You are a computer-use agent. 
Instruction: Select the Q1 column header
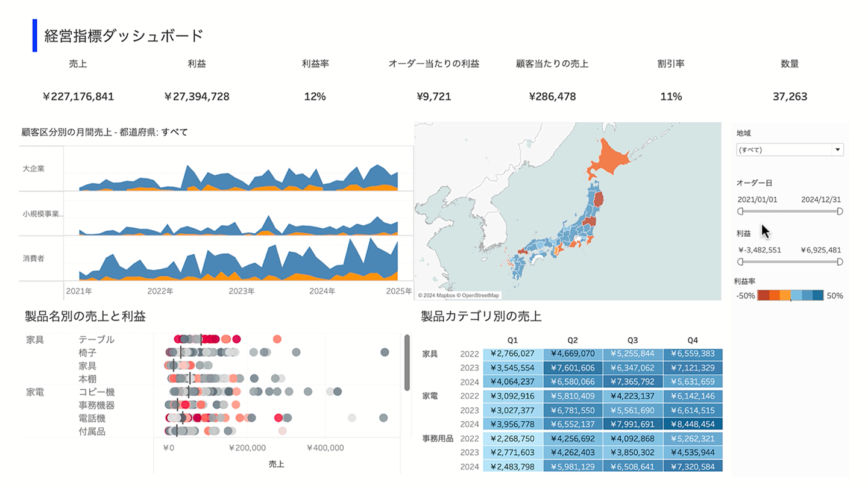pyautogui.click(x=513, y=340)
